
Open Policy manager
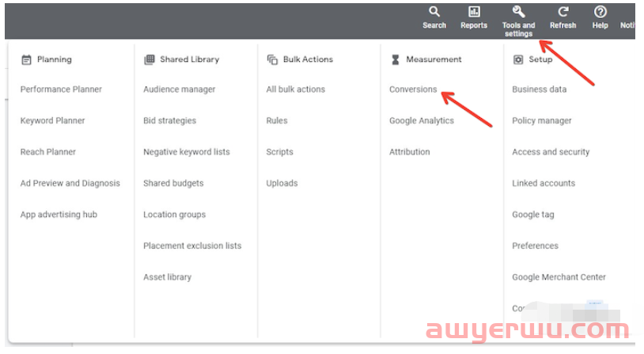(542, 120)
